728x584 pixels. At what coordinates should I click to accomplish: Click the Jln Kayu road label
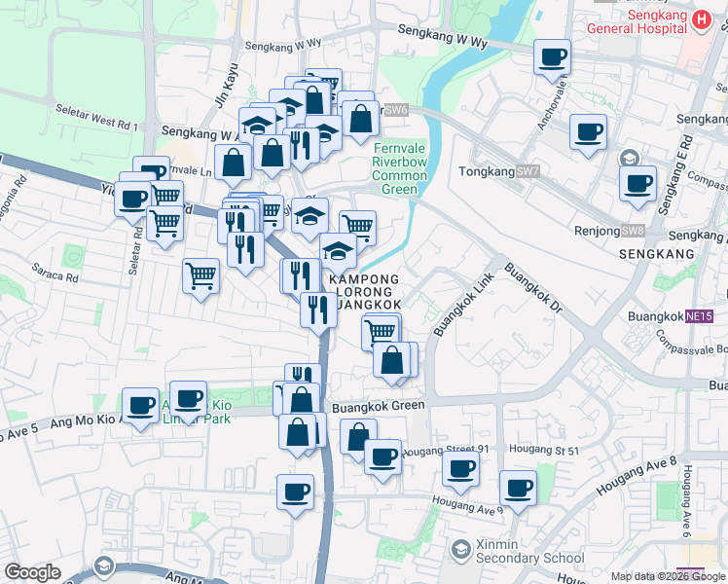click(x=228, y=86)
